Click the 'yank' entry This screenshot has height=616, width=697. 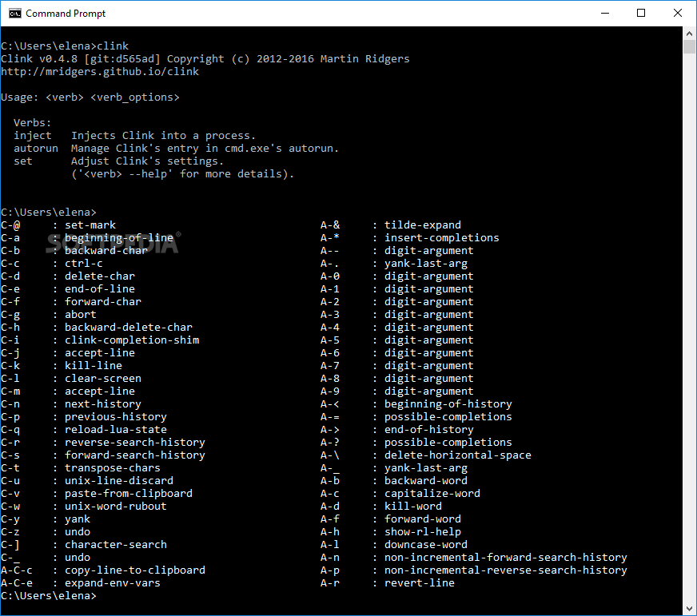point(78,519)
